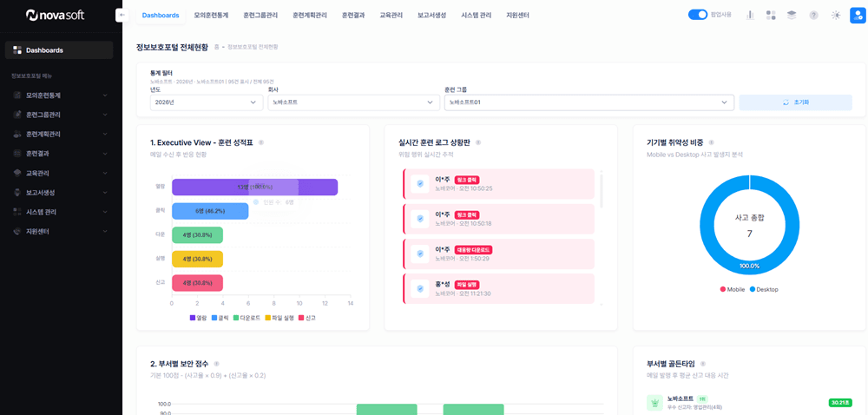Click the 교육관리 sidebar icon

point(17,173)
